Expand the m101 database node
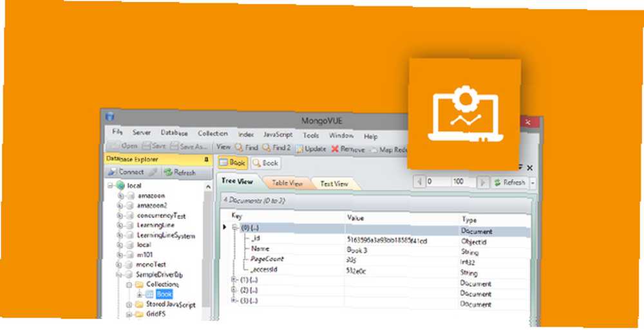The image size is (644, 330). [x=121, y=255]
